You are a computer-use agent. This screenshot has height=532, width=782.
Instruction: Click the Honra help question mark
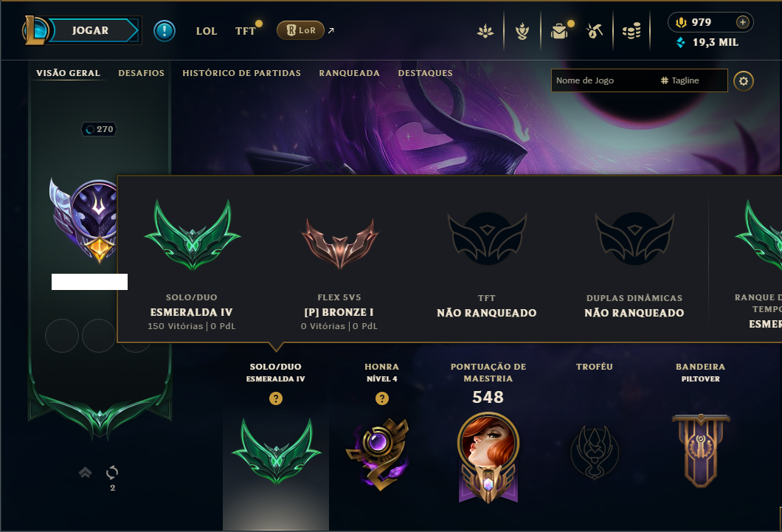(382, 398)
